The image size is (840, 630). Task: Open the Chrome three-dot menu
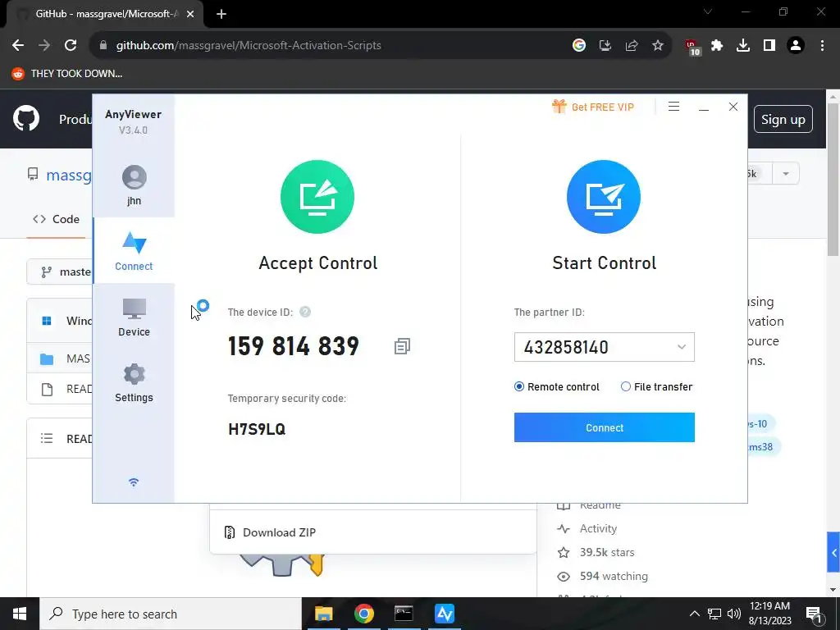click(822, 46)
